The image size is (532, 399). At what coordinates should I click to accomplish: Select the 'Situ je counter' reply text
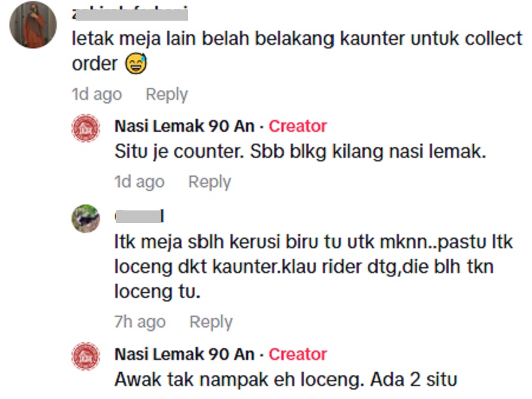pos(300,151)
